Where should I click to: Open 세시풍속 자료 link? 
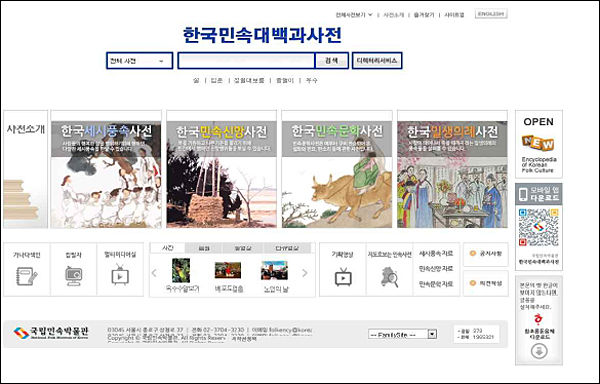click(x=436, y=254)
